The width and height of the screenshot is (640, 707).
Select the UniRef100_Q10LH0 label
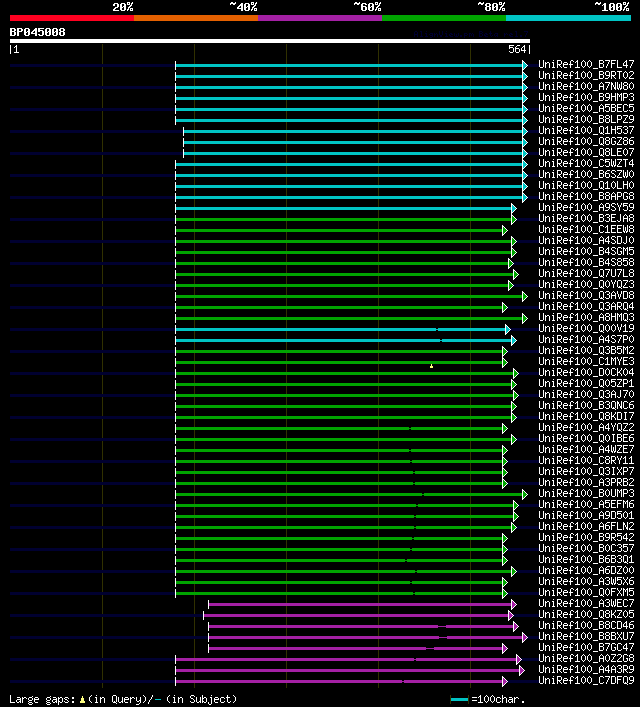coord(586,186)
